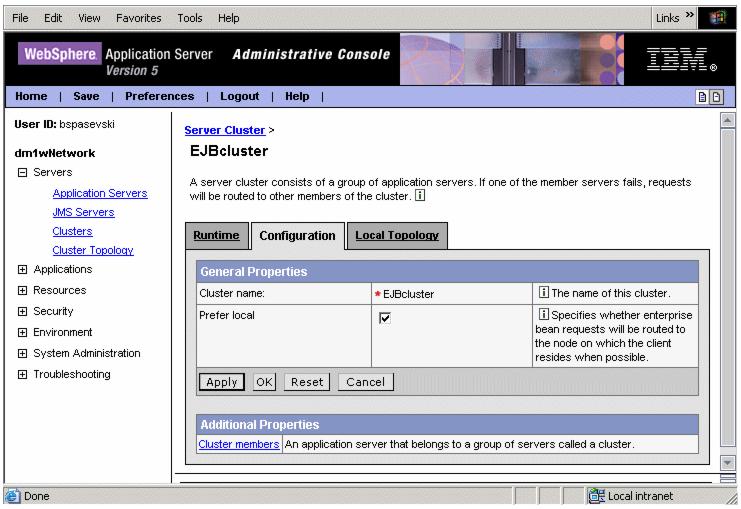Click the OK button
Screen dimensions: 741x509
(264, 382)
